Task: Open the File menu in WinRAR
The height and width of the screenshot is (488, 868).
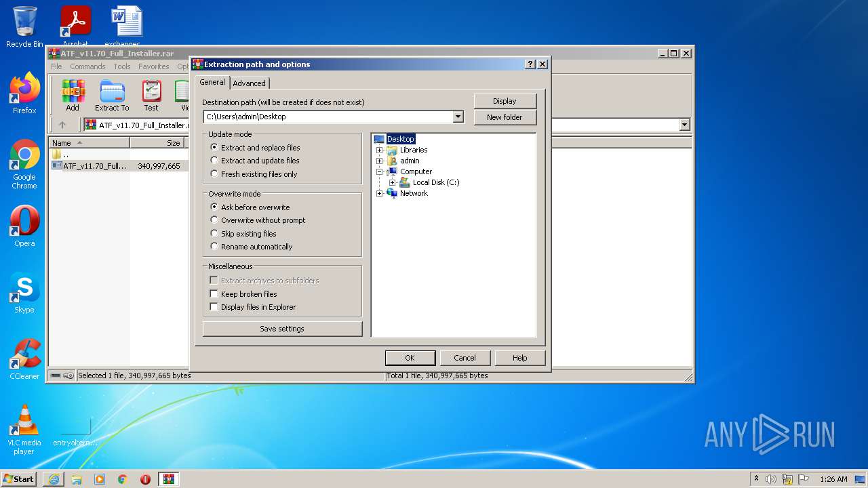Action: (x=56, y=66)
